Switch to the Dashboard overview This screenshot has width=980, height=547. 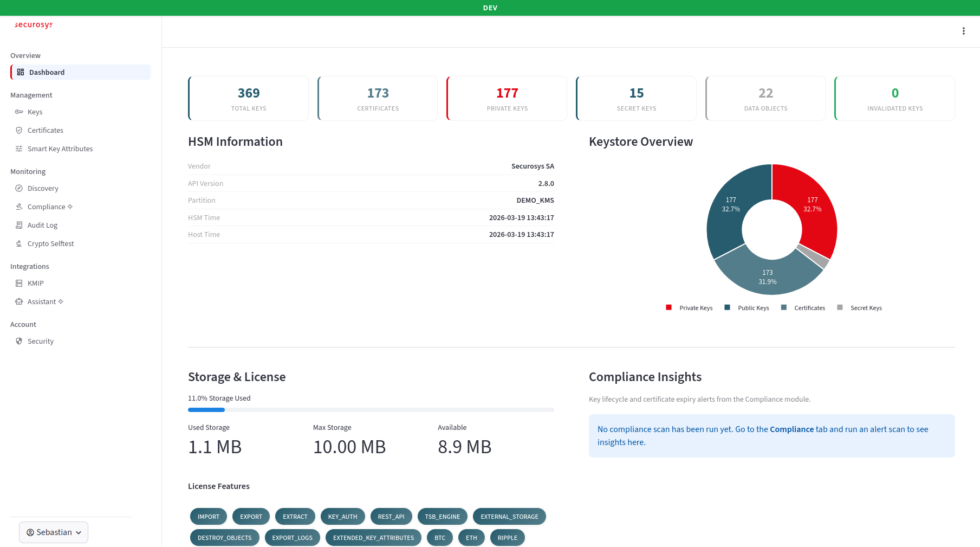click(x=47, y=72)
